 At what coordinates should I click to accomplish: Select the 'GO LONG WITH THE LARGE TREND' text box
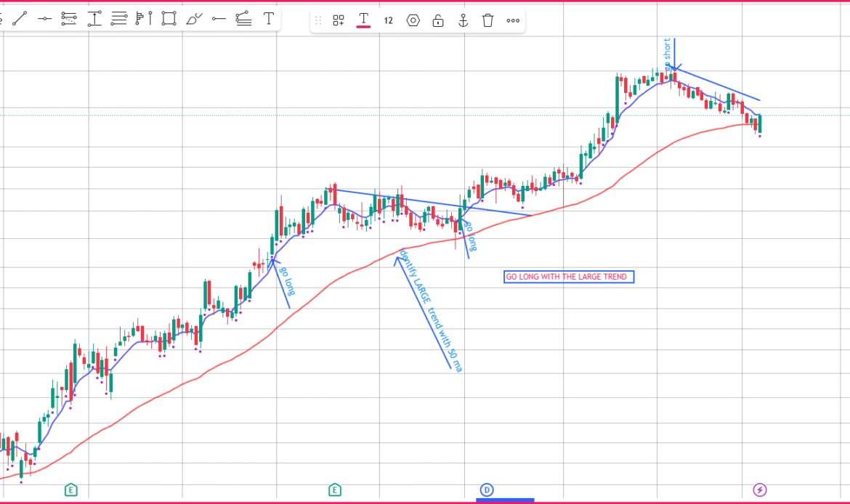coord(569,277)
